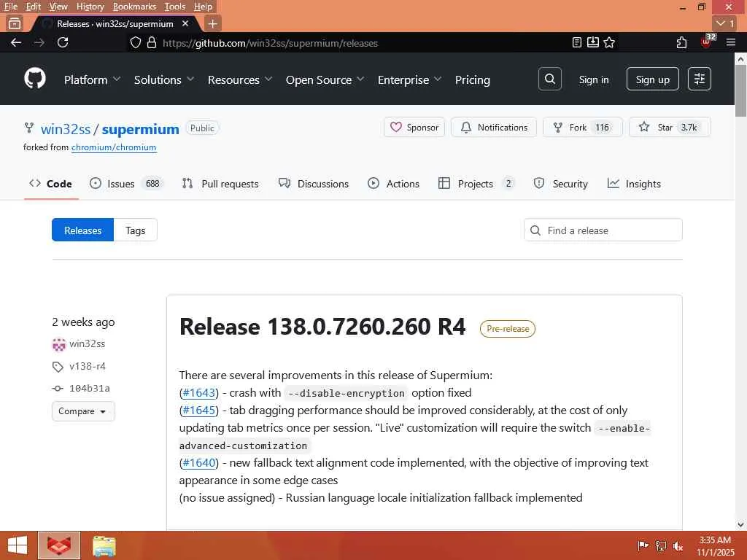Screen dimensions: 747x560
Task: Click the Notifications button
Action: tap(494, 127)
